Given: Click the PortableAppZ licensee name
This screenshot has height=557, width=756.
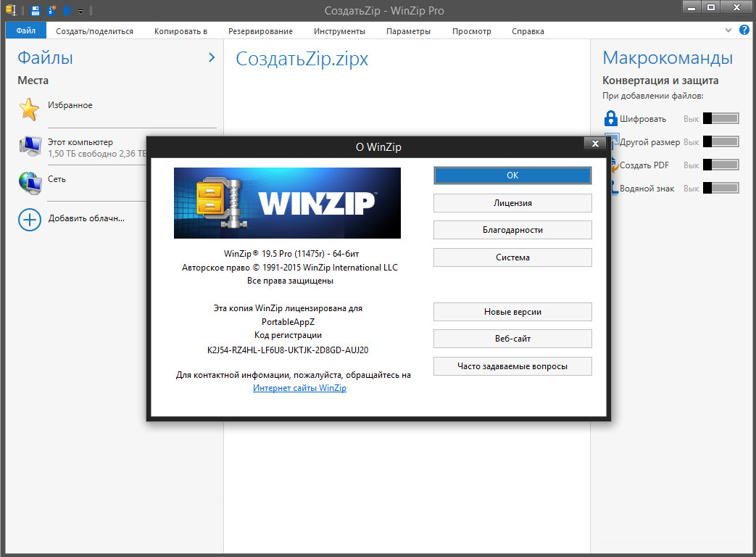Looking at the screenshot, I should (x=288, y=322).
